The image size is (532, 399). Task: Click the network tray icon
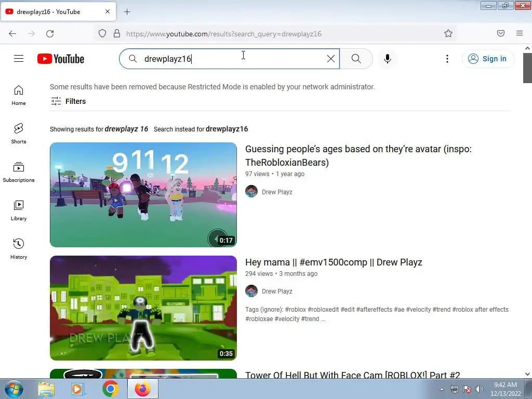(454, 389)
